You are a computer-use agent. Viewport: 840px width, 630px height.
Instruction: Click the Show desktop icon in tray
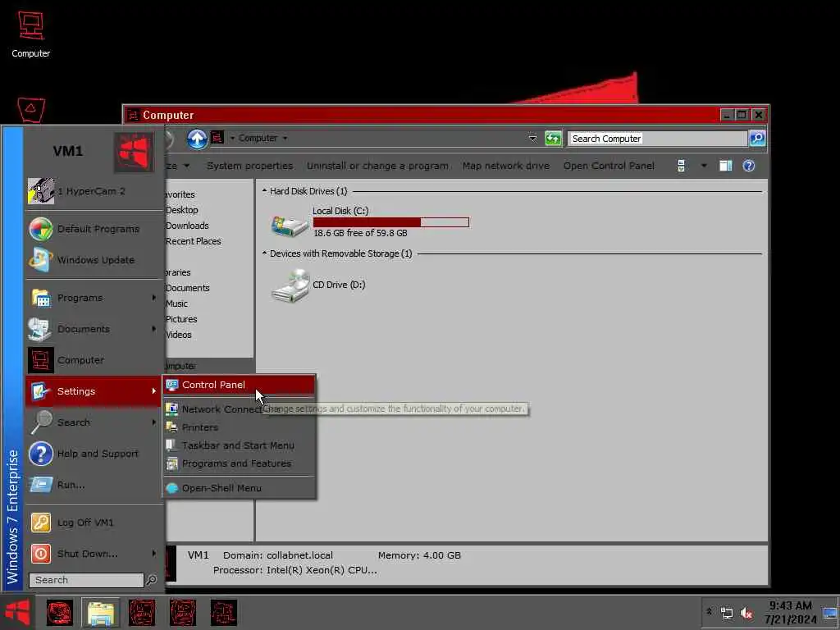(x=830, y=612)
